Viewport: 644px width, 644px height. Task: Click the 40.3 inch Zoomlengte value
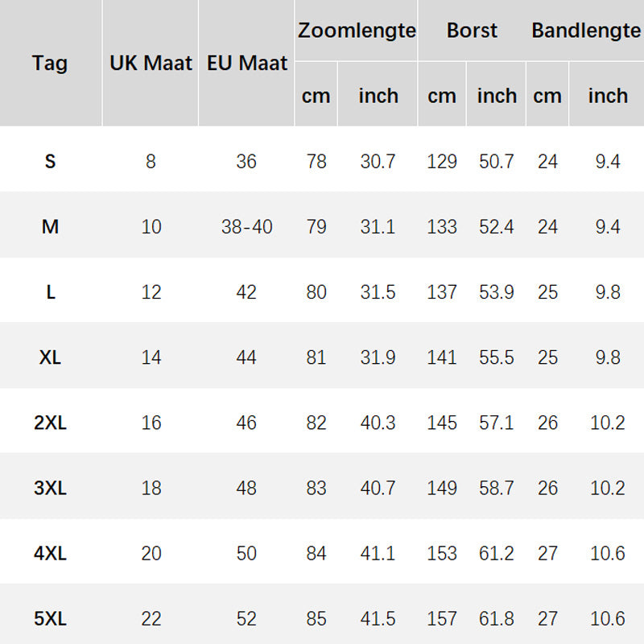(378, 423)
